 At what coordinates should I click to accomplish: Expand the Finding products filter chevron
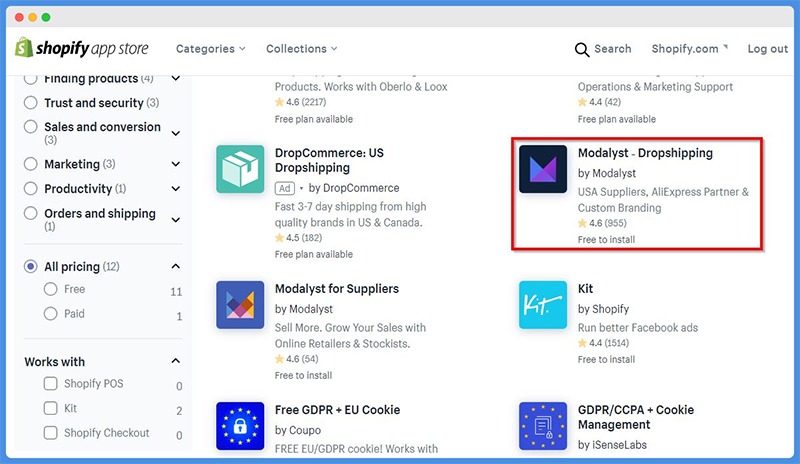(176, 79)
